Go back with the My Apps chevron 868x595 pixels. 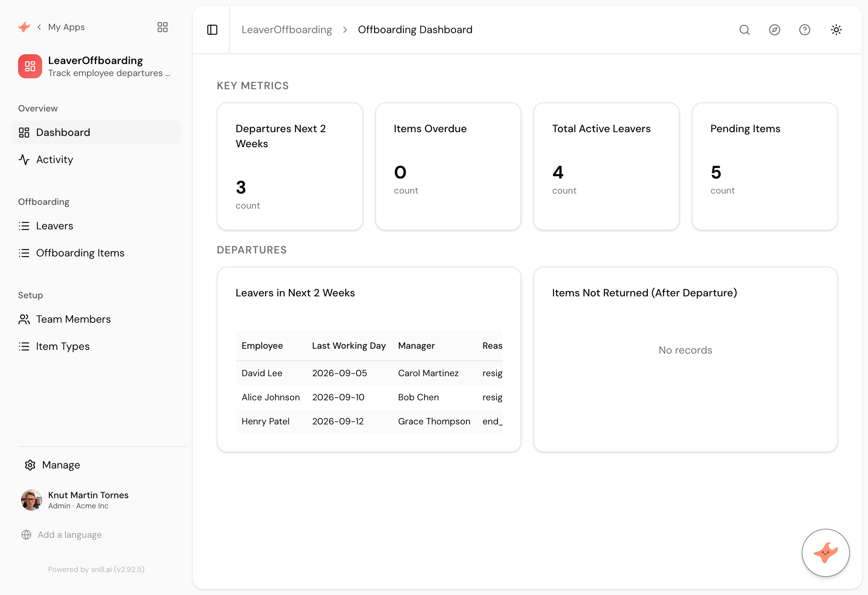coord(39,27)
